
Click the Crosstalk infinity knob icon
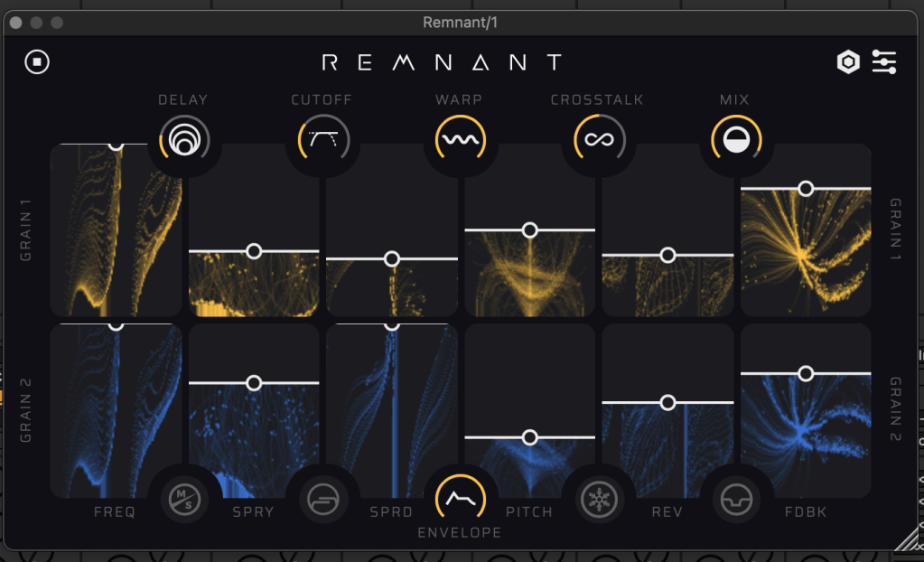tap(600, 140)
